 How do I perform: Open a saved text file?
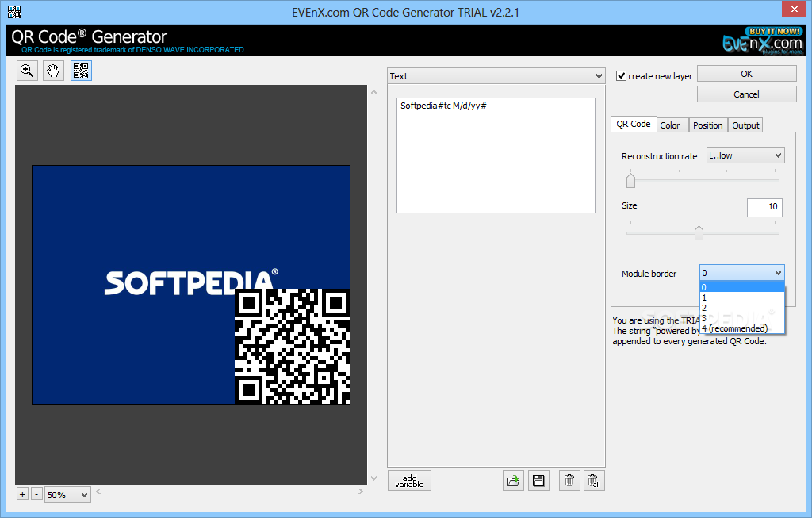coord(513,480)
